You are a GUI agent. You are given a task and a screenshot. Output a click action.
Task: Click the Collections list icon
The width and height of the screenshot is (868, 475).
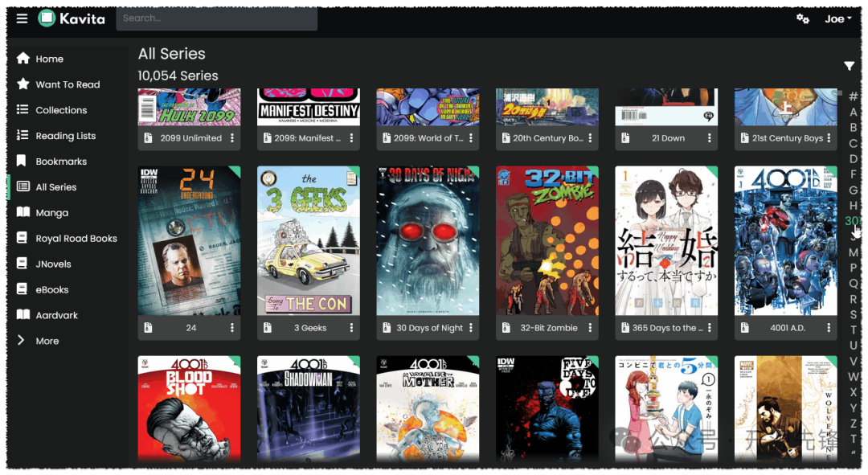coord(23,109)
